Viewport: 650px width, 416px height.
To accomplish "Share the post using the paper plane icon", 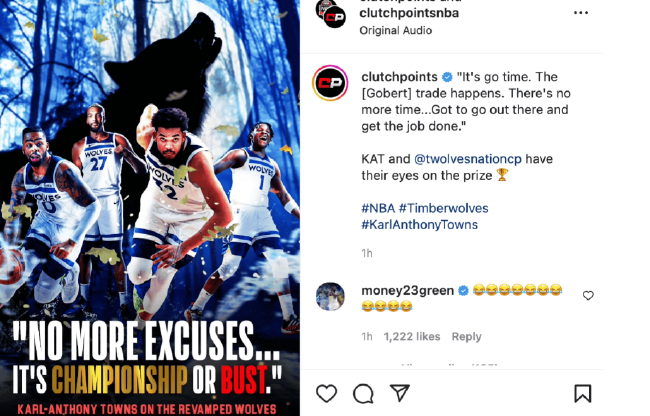I will click(400, 393).
